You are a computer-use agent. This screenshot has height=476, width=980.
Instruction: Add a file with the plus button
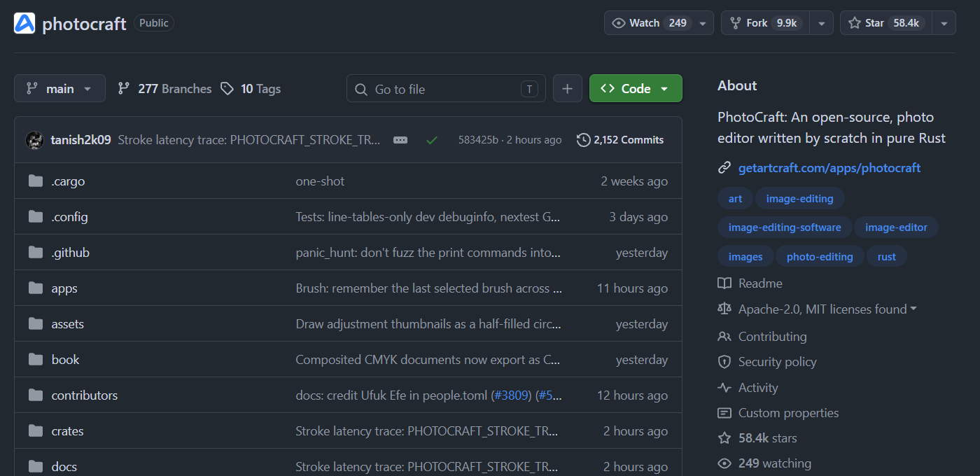click(x=568, y=89)
